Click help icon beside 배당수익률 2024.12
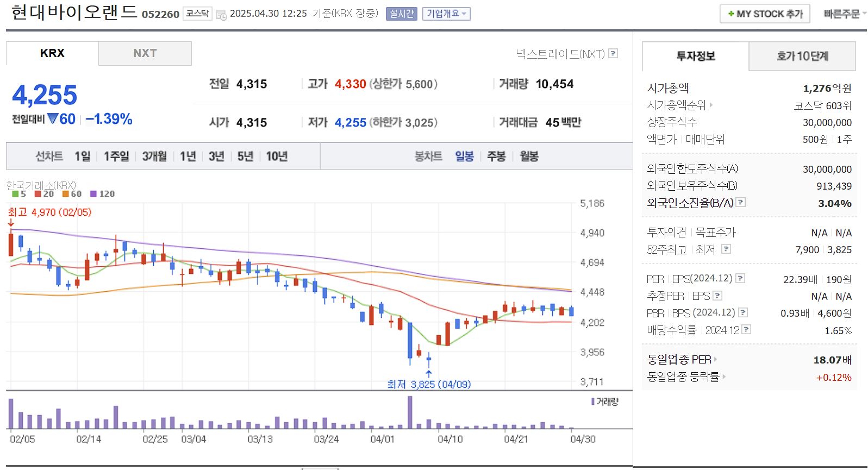The image size is (868, 470). pyautogui.click(x=746, y=329)
